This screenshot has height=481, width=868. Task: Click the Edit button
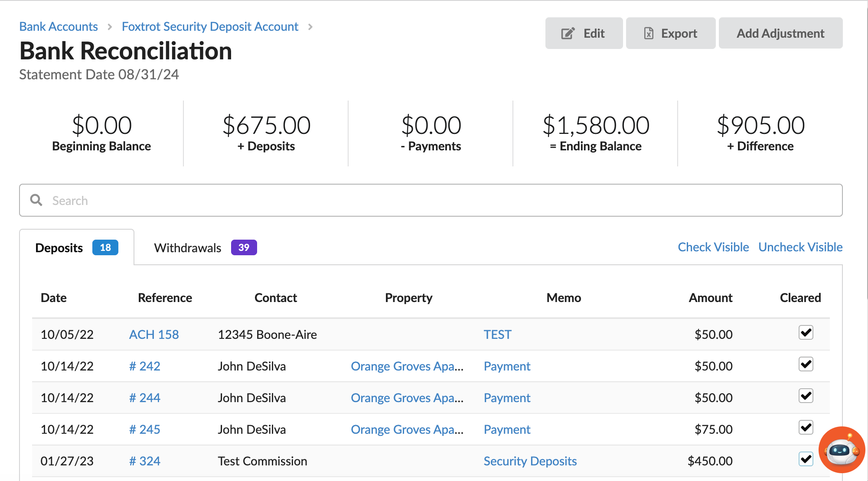(584, 33)
